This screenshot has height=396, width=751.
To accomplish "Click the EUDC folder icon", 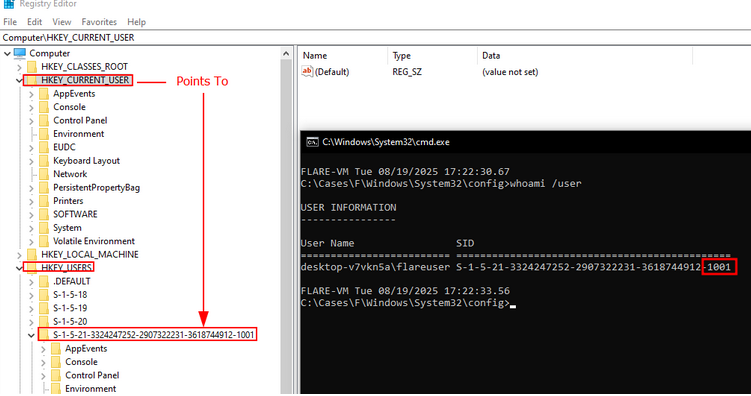I will (44, 147).
